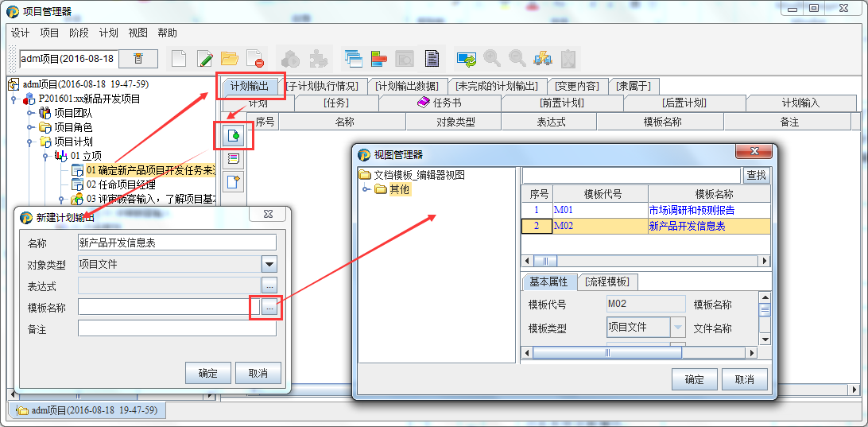The height and width of the screenshot is (427, 868).
Task: Click the document with arrow icon
Action: click(x=234, y=181)
